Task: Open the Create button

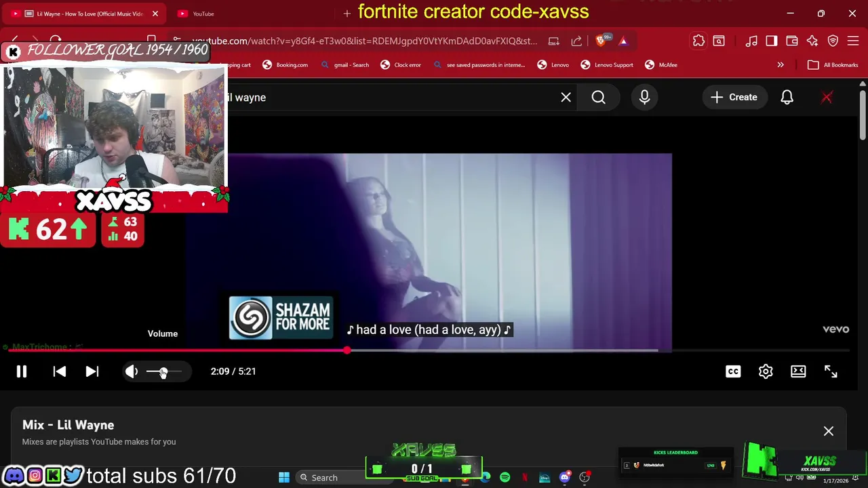Action: (734, 98)
